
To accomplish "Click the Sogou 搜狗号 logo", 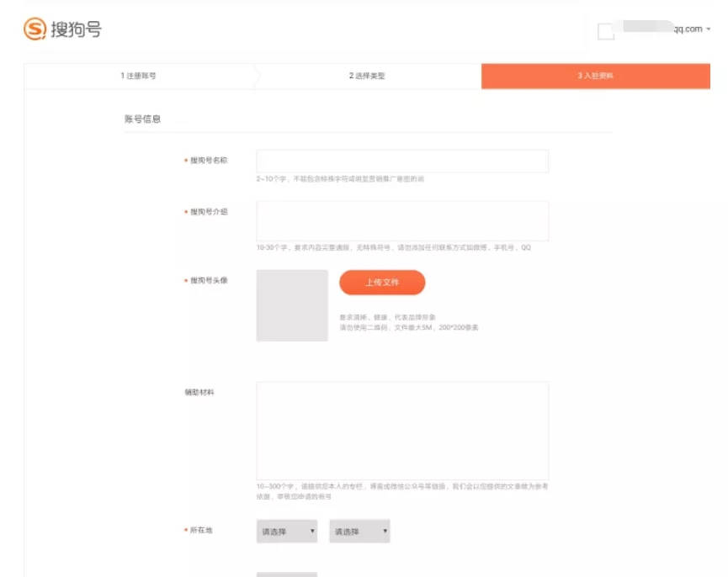I will tap(62, 29).
